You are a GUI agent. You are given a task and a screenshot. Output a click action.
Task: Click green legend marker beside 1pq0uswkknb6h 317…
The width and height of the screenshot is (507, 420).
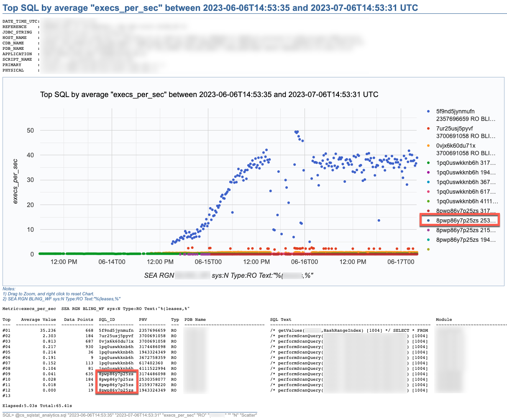point(428,163)
